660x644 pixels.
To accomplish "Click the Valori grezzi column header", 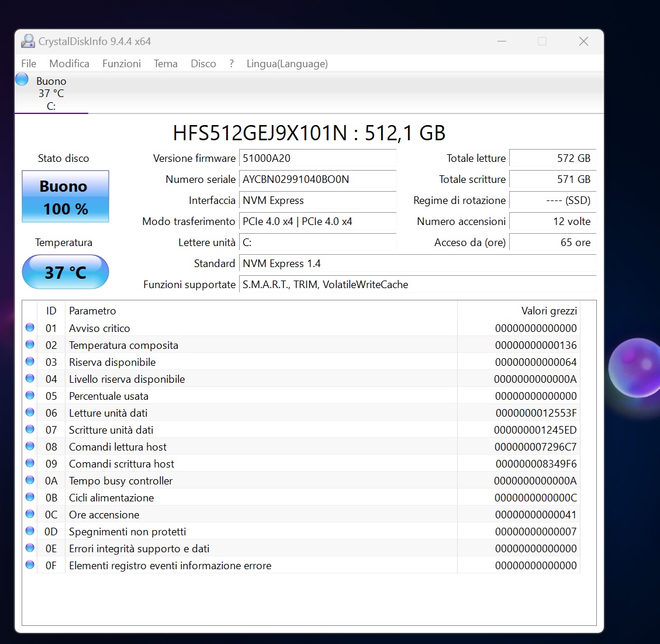I will click(548, 311).
